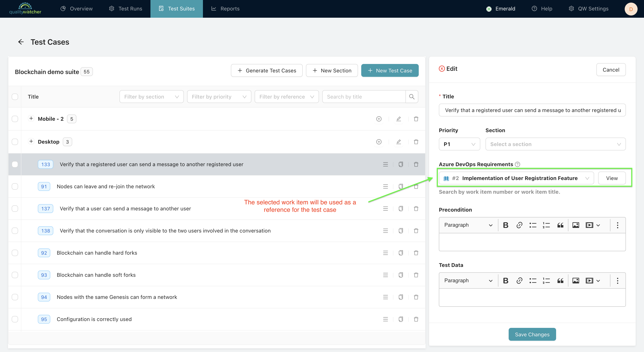Open the Overview tab
Screen dimensions: 644x352
pyautogui.click(x=76, y=9)
